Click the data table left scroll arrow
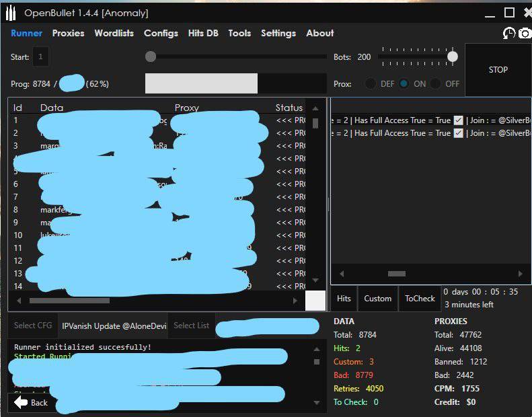The width and height of the screenshot is (532, 417). coord(19,301)
